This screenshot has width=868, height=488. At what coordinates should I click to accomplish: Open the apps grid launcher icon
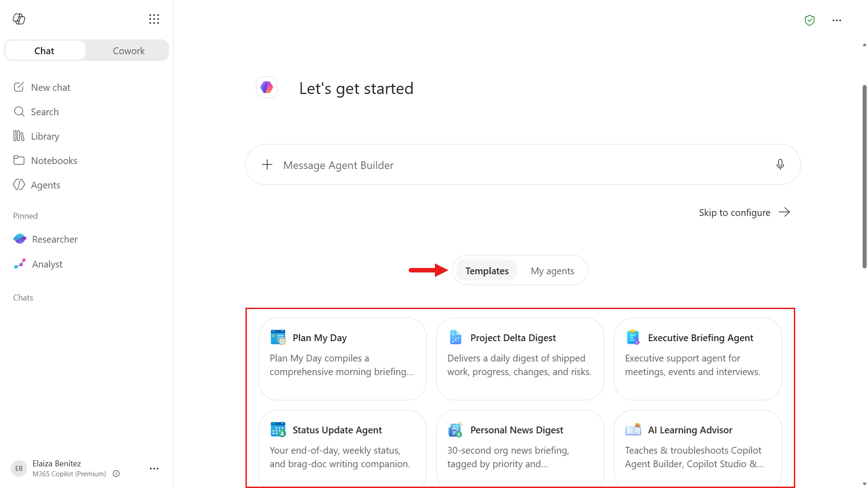[154, 19]
